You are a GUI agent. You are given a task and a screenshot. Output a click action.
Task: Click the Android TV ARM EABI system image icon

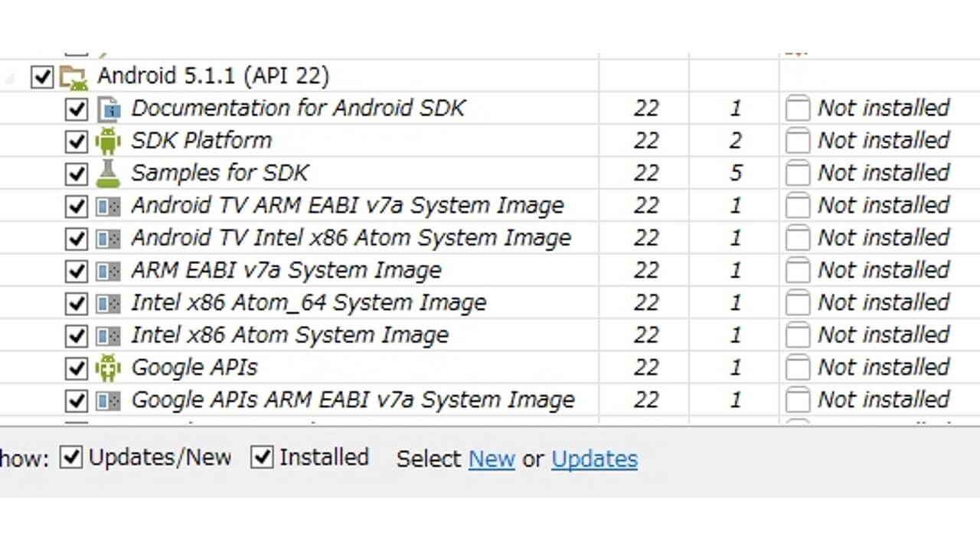click(109, 205)
